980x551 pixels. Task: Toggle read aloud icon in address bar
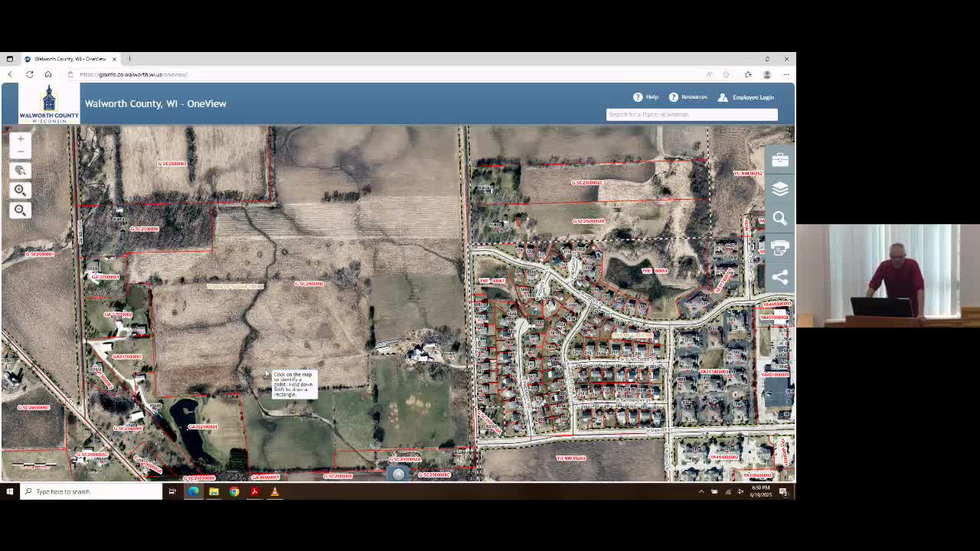click(x=709, y=74)
